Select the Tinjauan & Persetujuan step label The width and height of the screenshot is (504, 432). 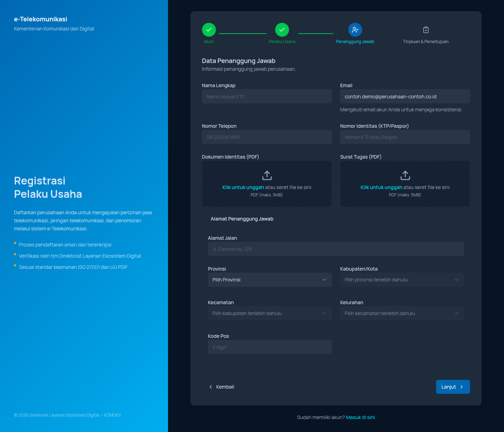coord(426,42)
